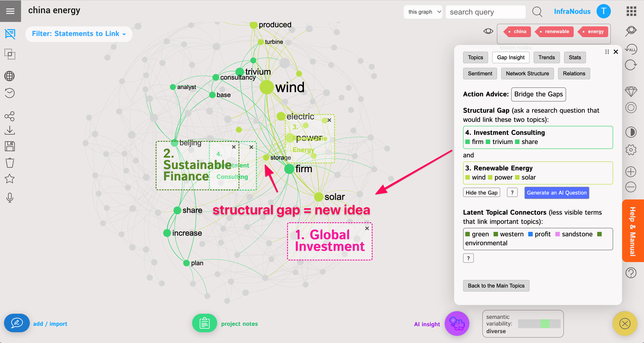This screenshot has width=644, height=343.
Task: Switch to the Network Structure tab
Action: 527,73
